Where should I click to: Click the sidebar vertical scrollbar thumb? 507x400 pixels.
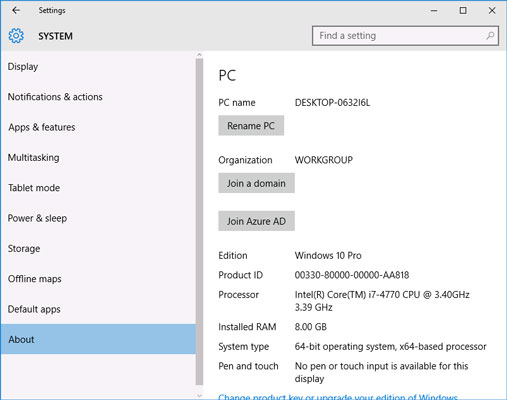(199, 222)
